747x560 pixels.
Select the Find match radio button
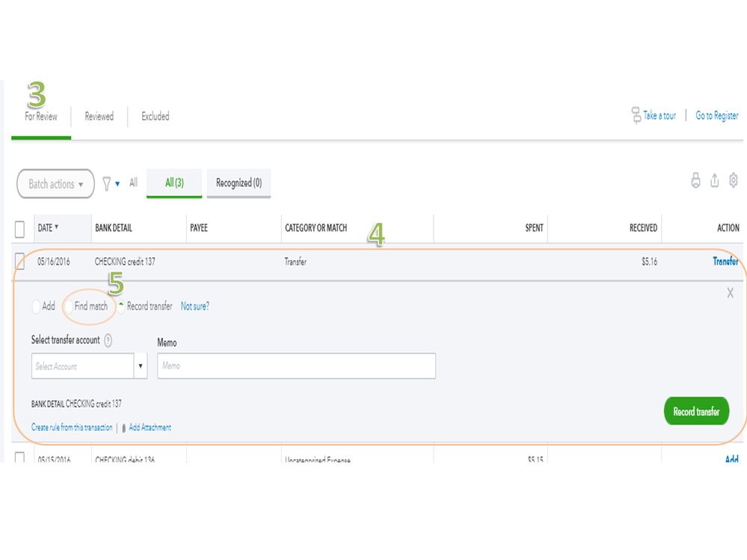69,307
